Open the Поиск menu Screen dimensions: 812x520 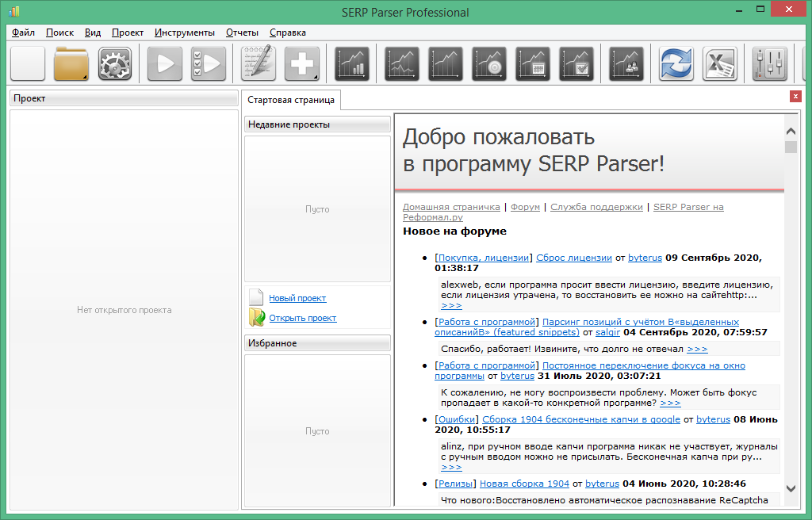click(59, 32)
